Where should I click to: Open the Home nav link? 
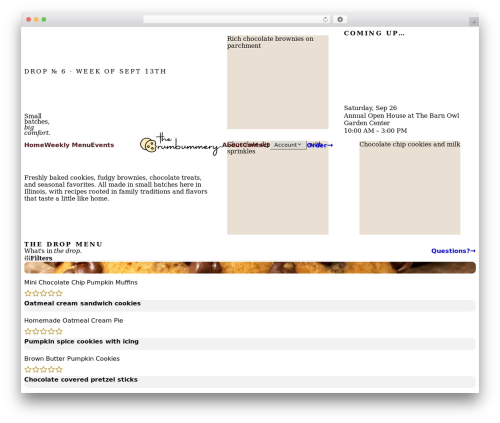[34, 145]
